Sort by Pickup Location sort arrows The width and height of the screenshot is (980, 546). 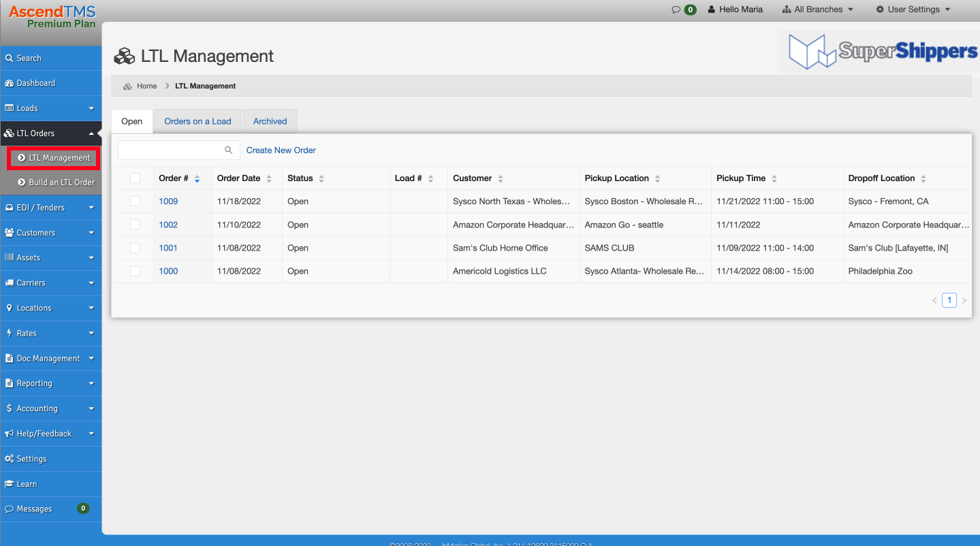[x=658, y=179]
